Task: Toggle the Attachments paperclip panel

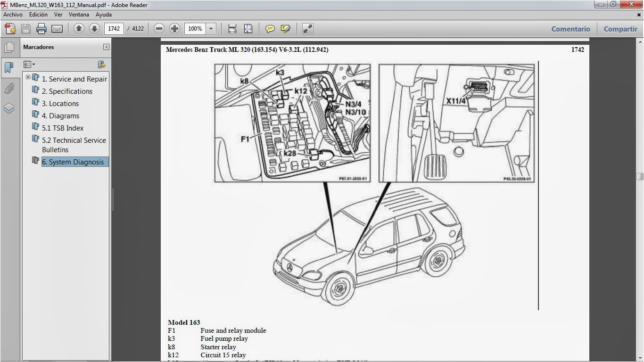Action: (x=8, y=88)
